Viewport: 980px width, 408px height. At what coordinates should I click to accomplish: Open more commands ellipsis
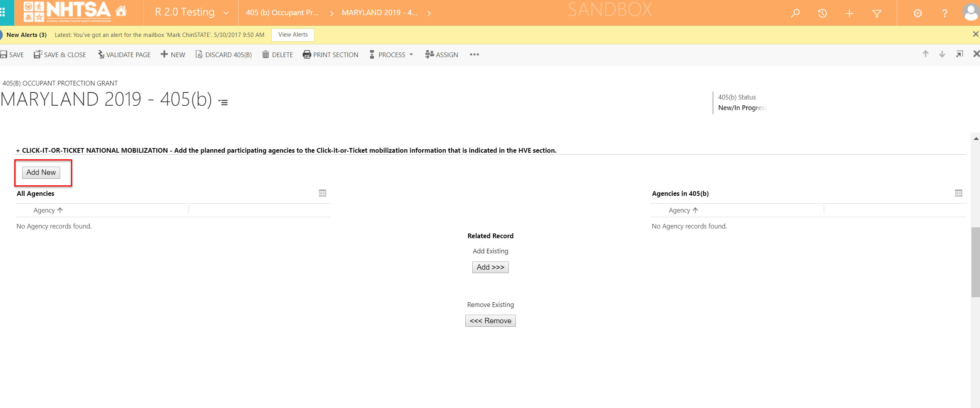[474, 54]
